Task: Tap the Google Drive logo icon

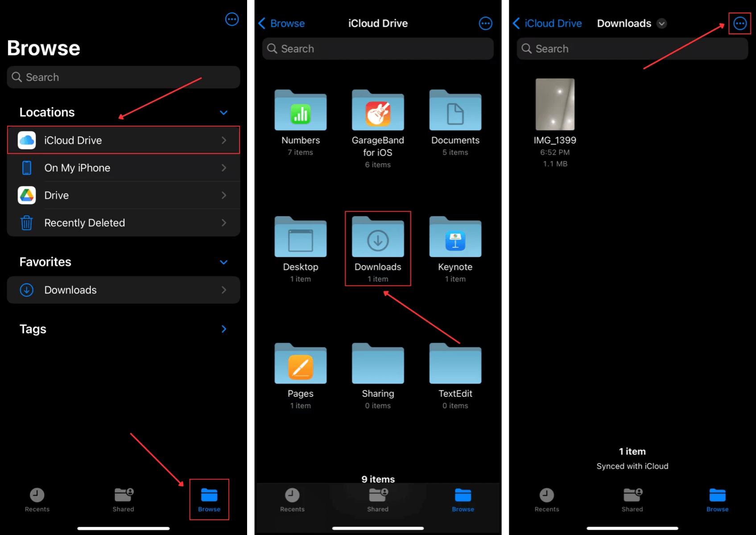Action: click(27, 195)
